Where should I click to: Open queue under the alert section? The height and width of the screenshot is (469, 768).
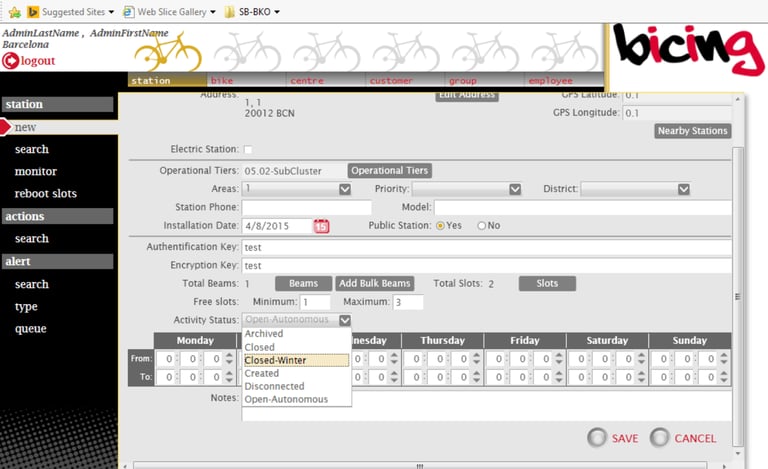(30, 329)
